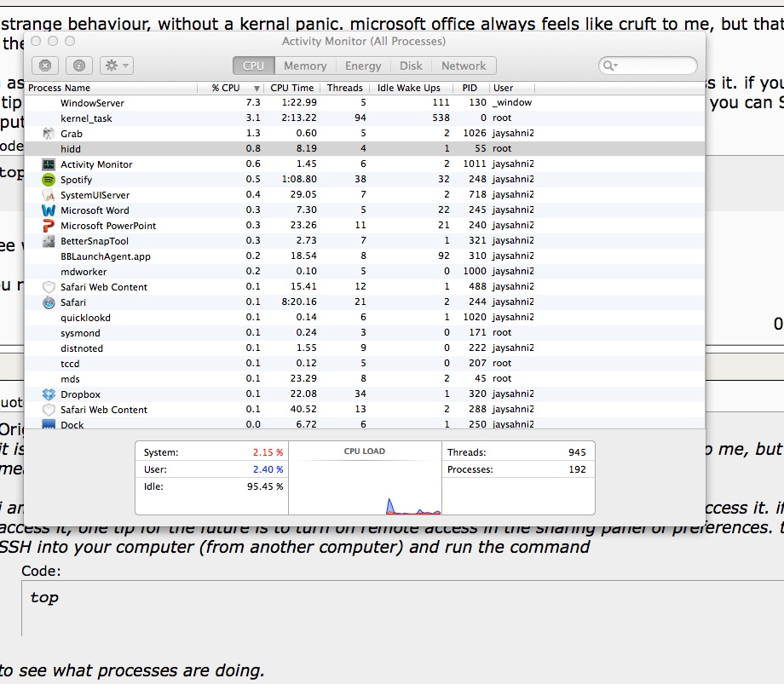Select Safari Web Content shield icon, PID 288
Viewport: 784px width, 684px height.
(x=48, y=410)
